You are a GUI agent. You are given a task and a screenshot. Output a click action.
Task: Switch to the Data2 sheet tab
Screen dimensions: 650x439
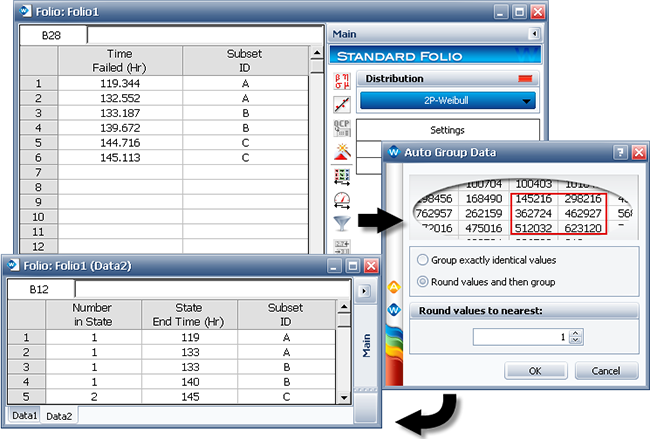(59, 416)
